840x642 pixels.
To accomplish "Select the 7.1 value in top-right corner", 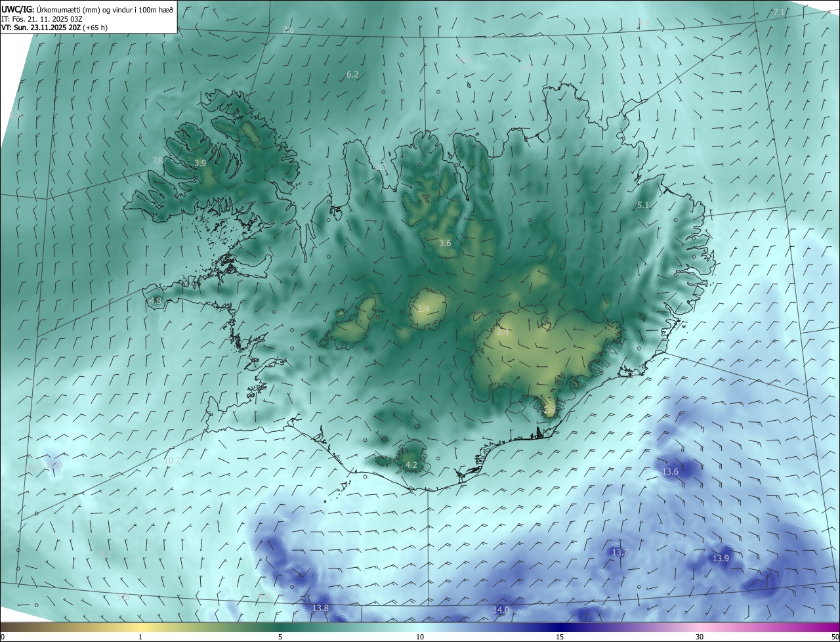I will (779, 12).
